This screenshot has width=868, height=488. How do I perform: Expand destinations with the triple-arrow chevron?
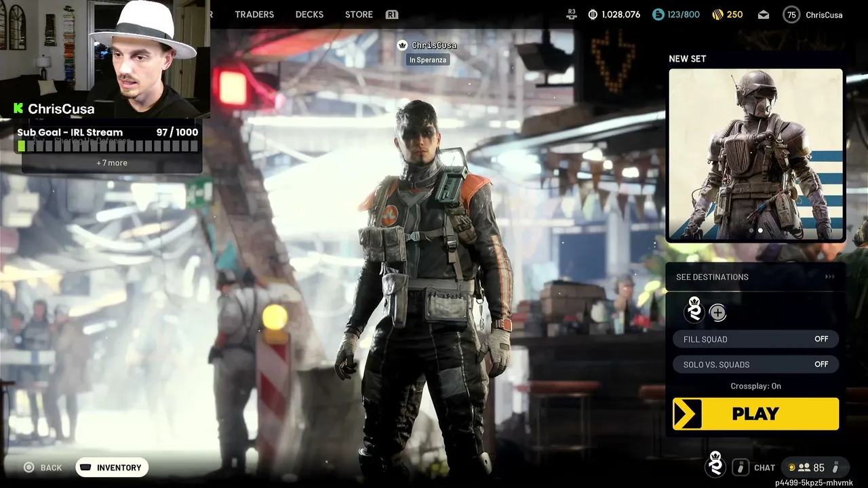point(829,277)
